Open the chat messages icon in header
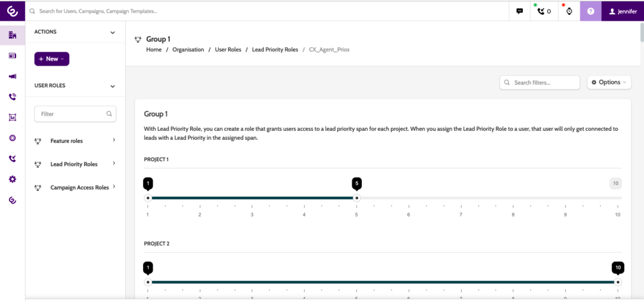 [x=520, y=11]
